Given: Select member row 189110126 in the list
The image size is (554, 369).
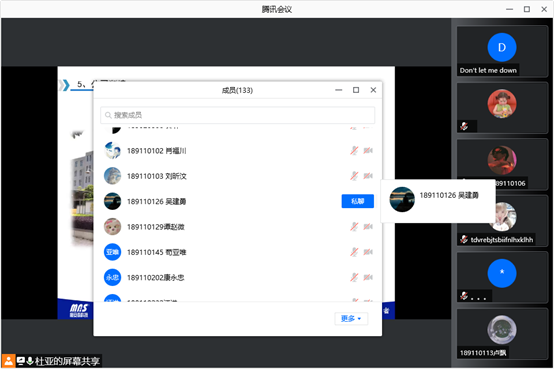Looking at the screenshot, I should point(237,201).
